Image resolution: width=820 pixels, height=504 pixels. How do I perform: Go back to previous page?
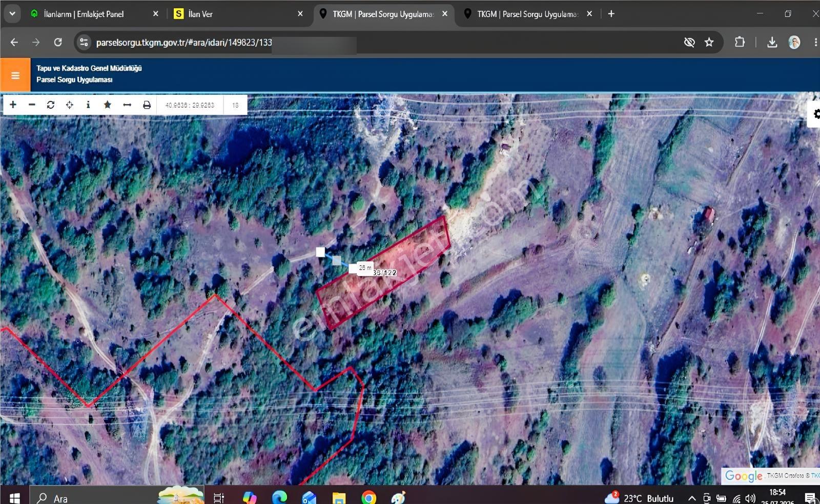(14, 43)
